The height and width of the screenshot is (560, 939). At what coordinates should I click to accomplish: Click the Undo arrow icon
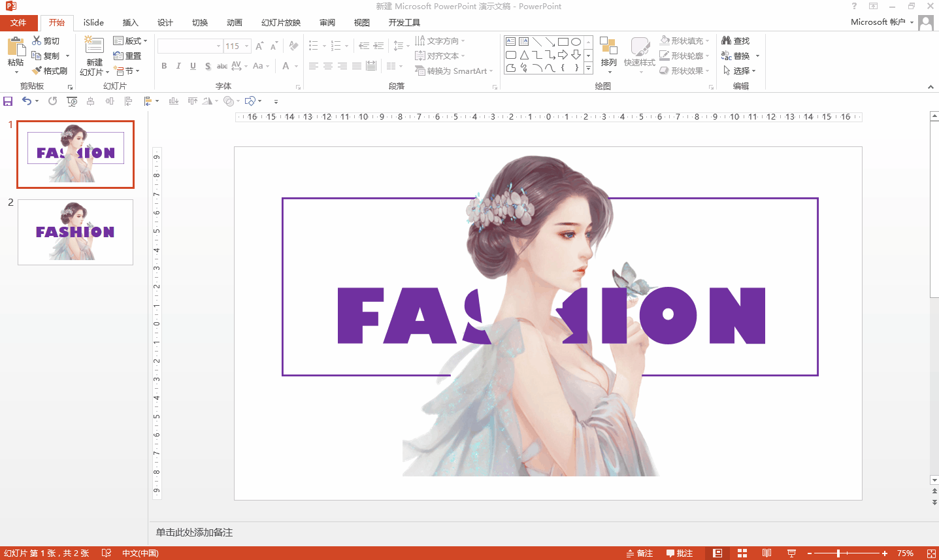click(27, 101)
